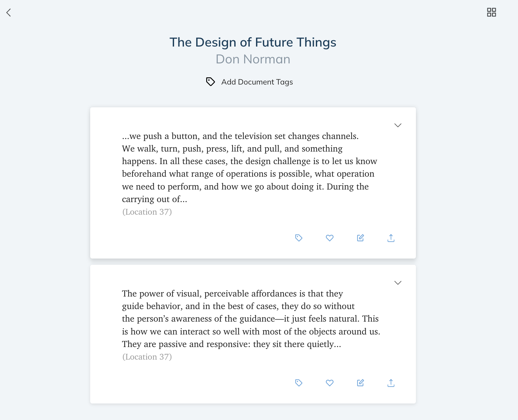Click the document tag icon near title
Viewport: 518px width, 420px height.
tap(210, 82)
